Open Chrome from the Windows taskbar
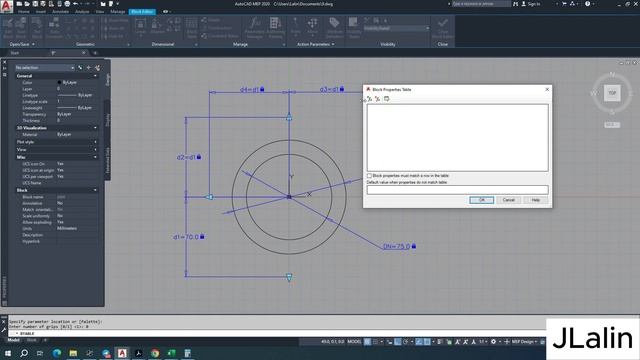Screen dimensions: 640x360 [155, 353]
